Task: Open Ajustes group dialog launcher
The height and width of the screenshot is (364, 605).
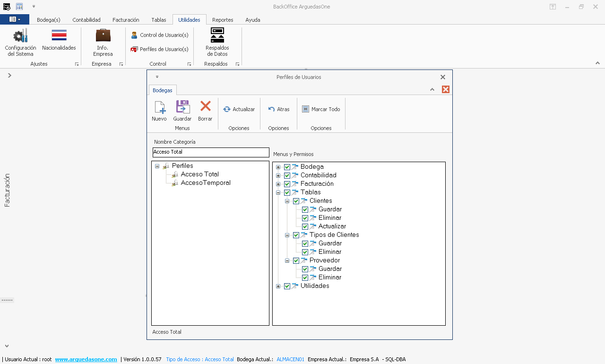Action: tap(77, 64)
